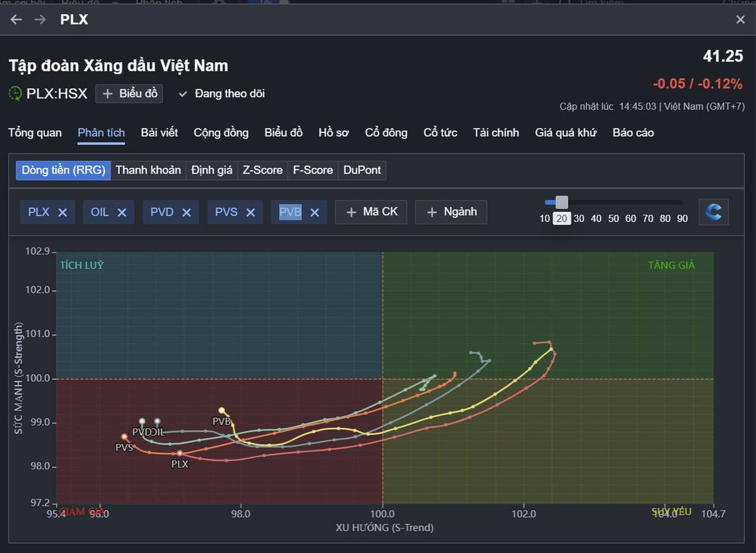This screenshot has width=756, height=553.
Task: Open the Báo cáo tab
Action: point(633,133)
